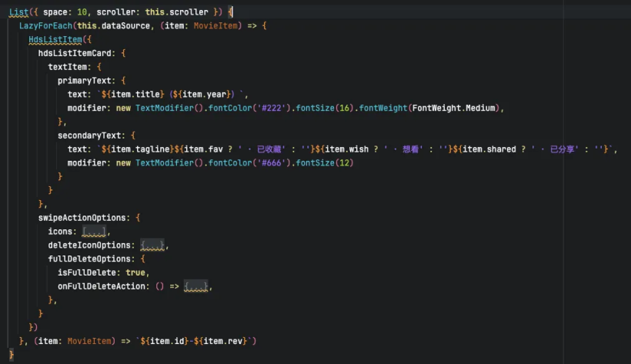Click the swipeActionOptions property
The image size is (631, 364).
(x=84, y=218)
